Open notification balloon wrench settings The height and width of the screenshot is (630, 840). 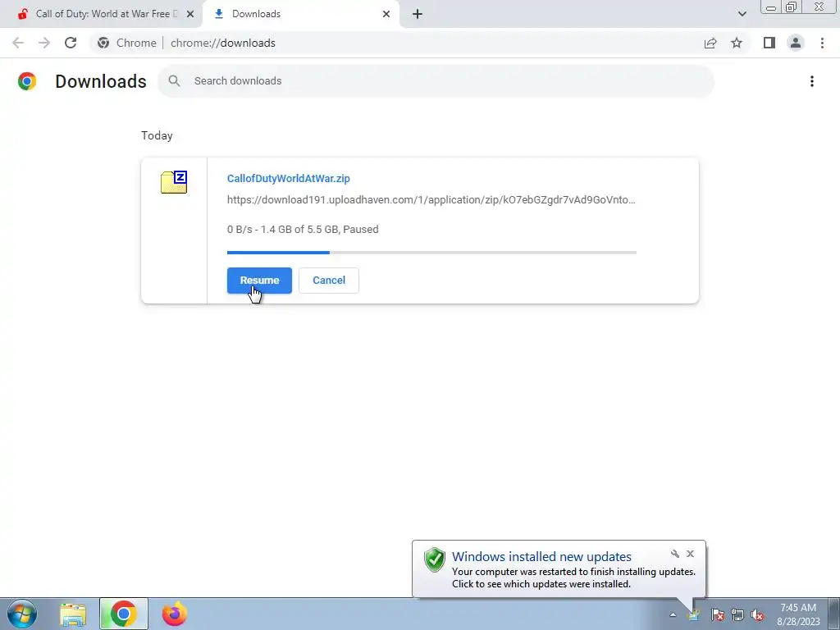coord(675,554)
